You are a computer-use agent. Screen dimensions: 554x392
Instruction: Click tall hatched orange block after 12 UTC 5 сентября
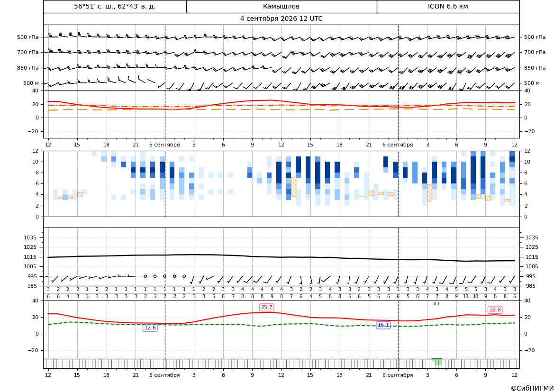click(293, 187)
